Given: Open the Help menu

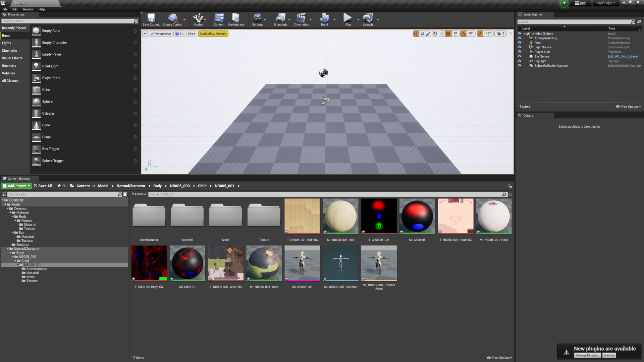Looking at the screenshot, I should pyautogui.click(x=42, y=9).
